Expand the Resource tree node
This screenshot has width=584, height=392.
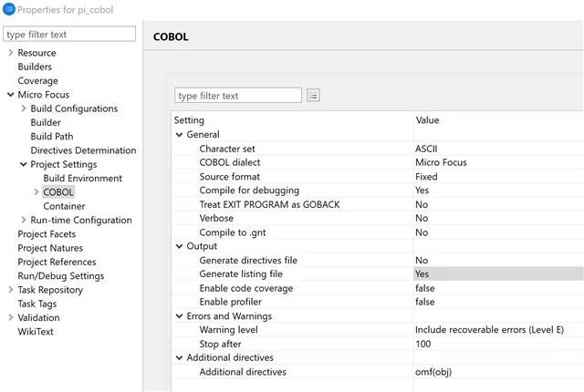[x=10, y=53]
